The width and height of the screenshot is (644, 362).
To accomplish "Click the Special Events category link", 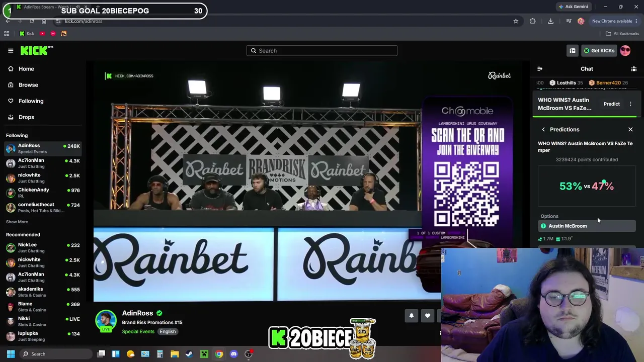I will (x=138, y=332).
